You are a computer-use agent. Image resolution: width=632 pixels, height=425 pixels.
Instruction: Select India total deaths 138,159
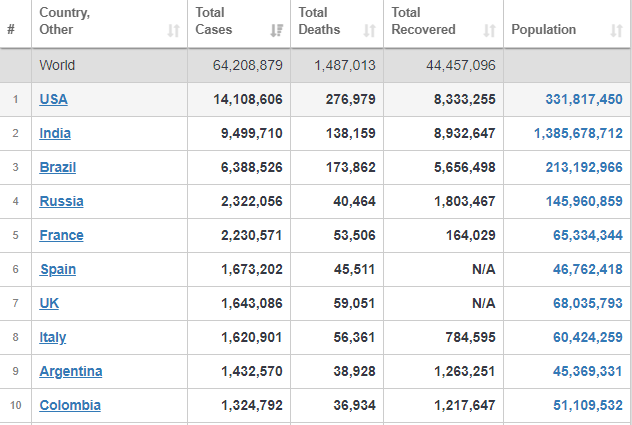tap(351, 133)
